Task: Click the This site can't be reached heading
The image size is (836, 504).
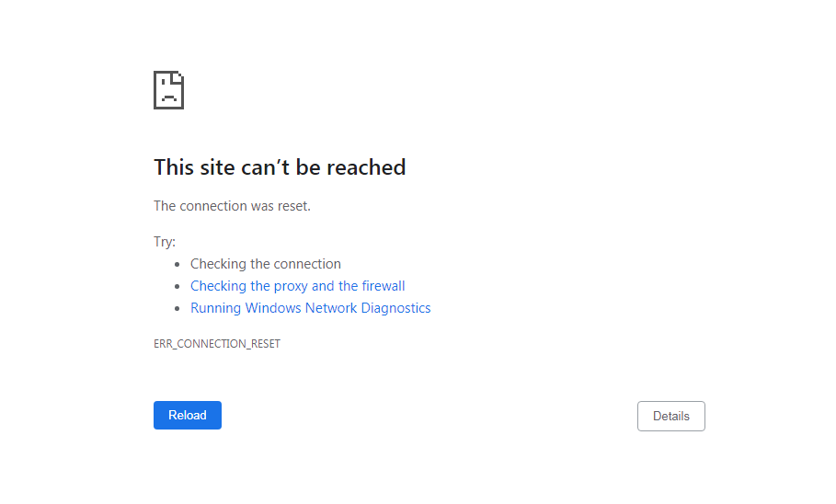Action: point(280,167)
